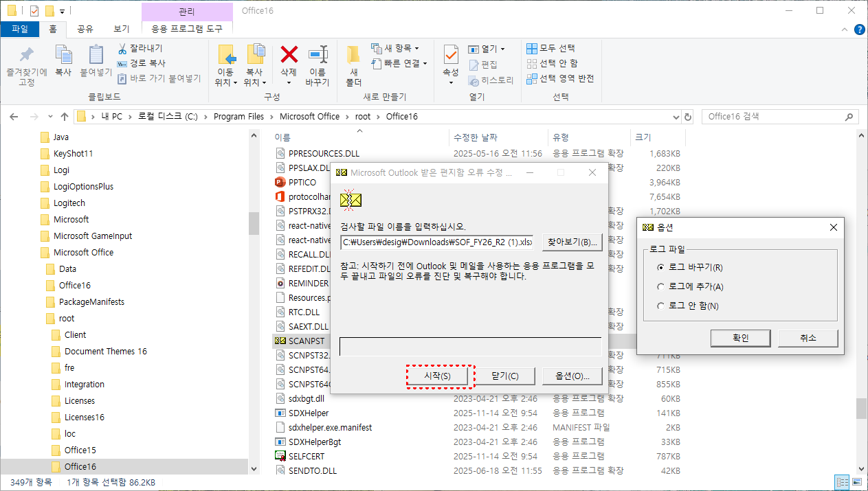Click the file name input field
The height and width of the screenshot is (491, 868).
pos(437,242)
